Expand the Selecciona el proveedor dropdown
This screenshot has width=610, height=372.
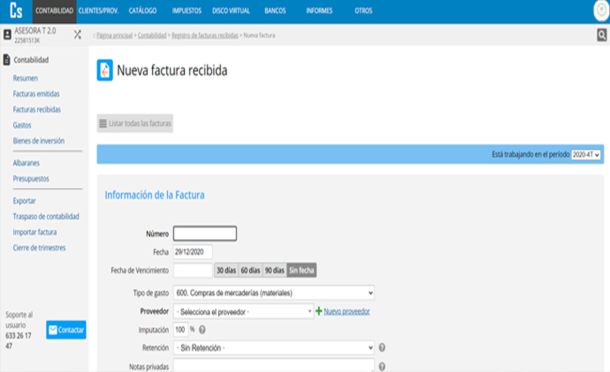(243, 312)
